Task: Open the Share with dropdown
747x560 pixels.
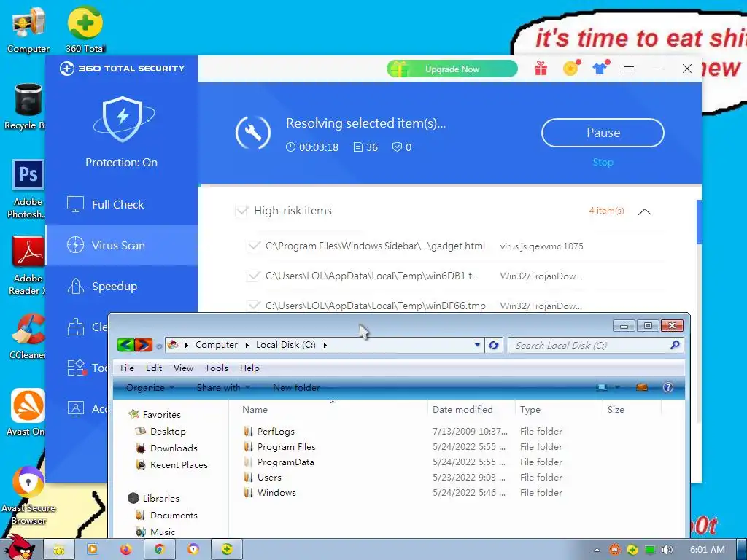Action: pos(223,388)
